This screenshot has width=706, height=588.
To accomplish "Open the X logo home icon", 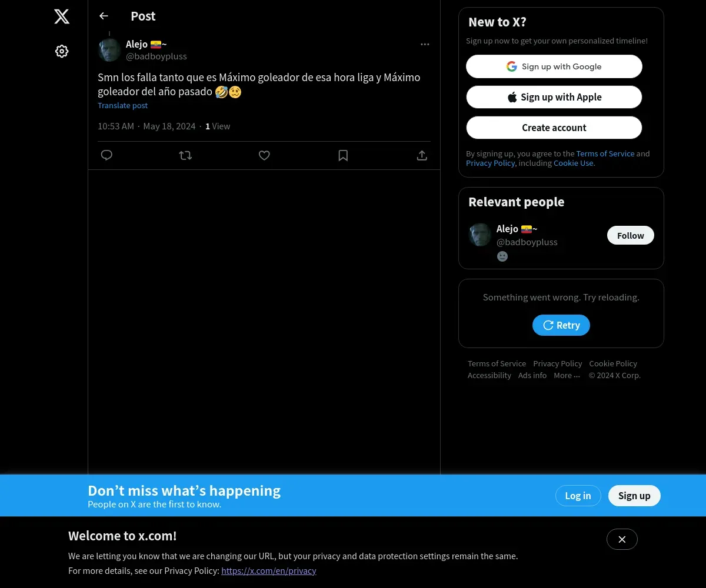I will (62, 16).
